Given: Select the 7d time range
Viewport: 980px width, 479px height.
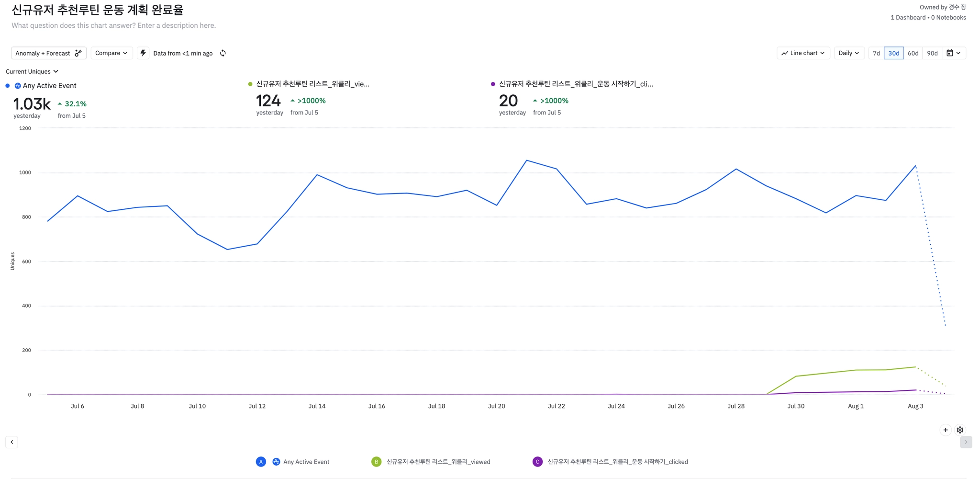Looking at the screenshot, I should pyautogui.click(x=876, y=53).
